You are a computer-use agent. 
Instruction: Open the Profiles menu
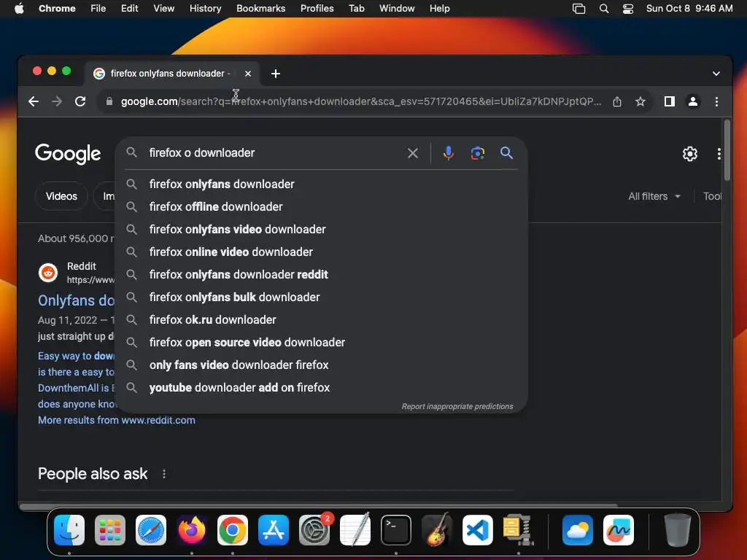point(317,9)
